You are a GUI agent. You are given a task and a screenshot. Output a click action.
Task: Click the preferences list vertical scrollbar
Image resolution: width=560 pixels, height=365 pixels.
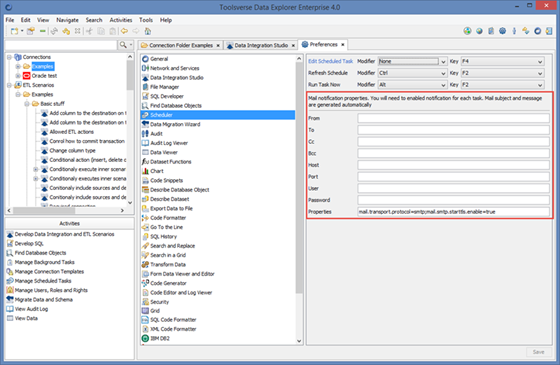click(299, 178)
